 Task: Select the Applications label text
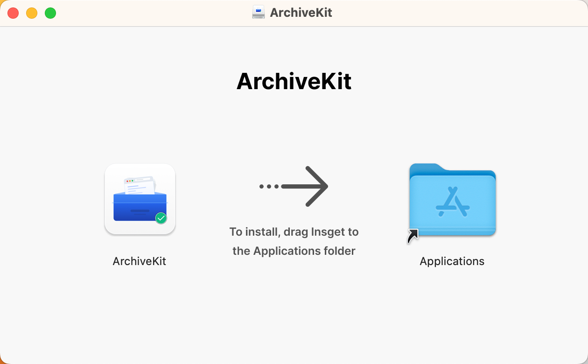[452, 261]
